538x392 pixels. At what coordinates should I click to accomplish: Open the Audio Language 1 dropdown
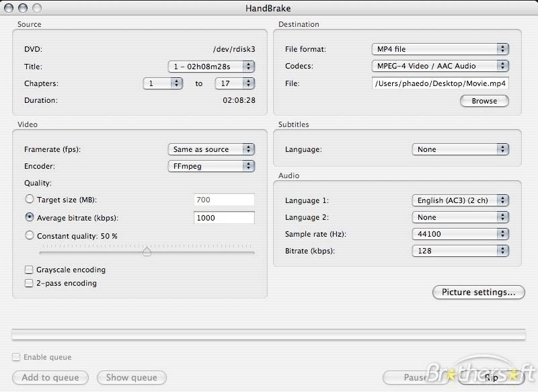click(x=460, y=200)
